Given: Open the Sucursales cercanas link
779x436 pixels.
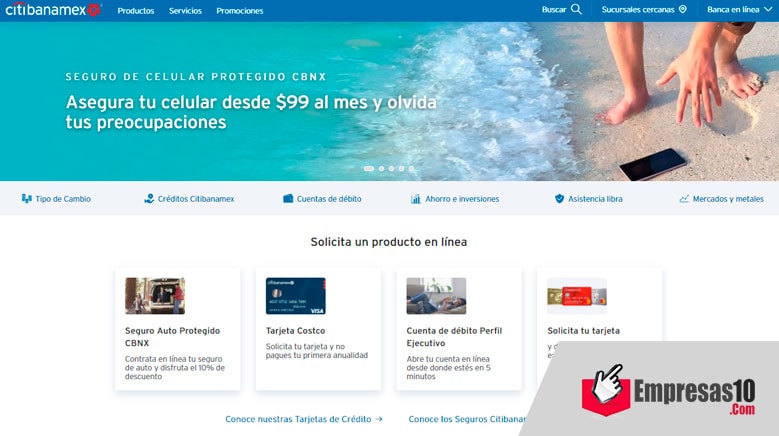Looking at the screenshot, I should click(x=638, y=9).
